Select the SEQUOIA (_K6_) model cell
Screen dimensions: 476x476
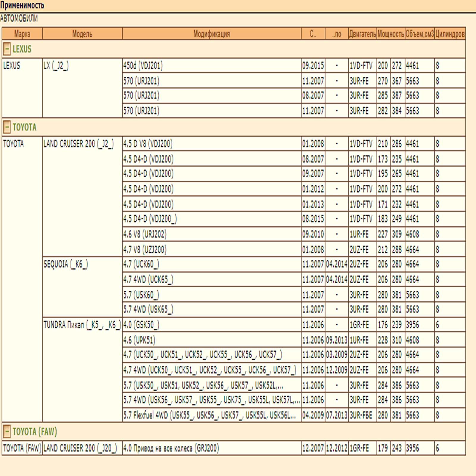click(82, 287)
